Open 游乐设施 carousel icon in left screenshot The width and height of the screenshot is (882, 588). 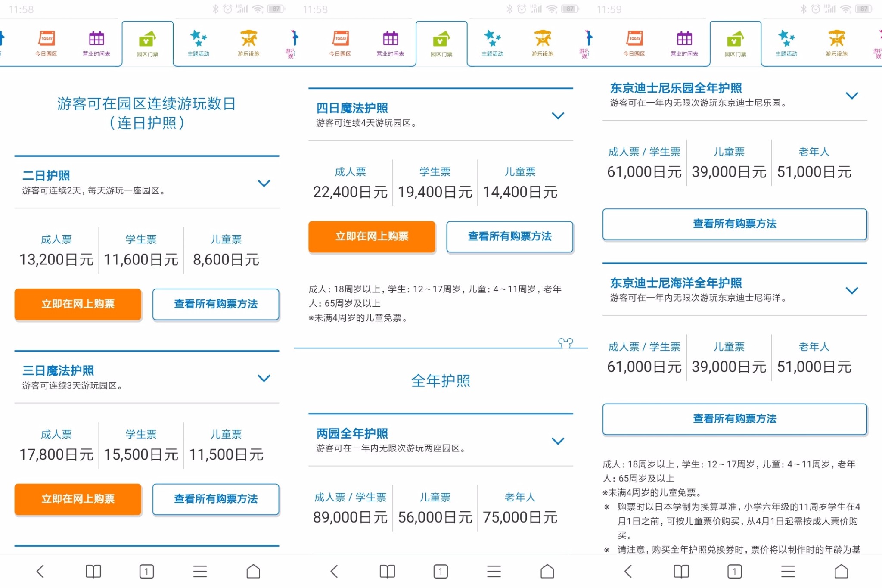(x=248, y=43)
